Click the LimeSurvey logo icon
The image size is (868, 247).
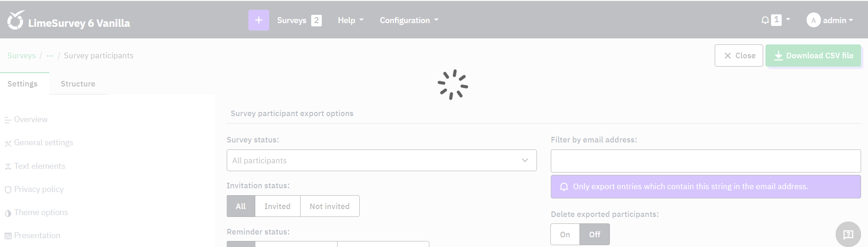(x=16, y=20)
